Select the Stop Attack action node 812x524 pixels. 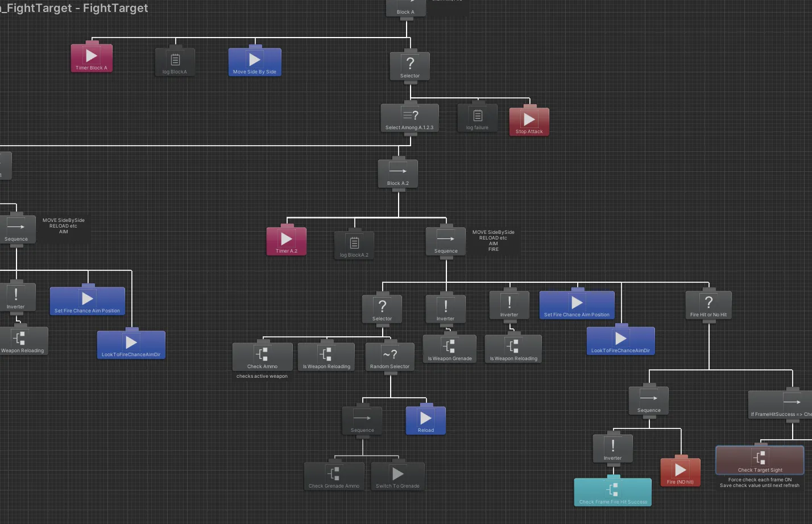point(529,121)
